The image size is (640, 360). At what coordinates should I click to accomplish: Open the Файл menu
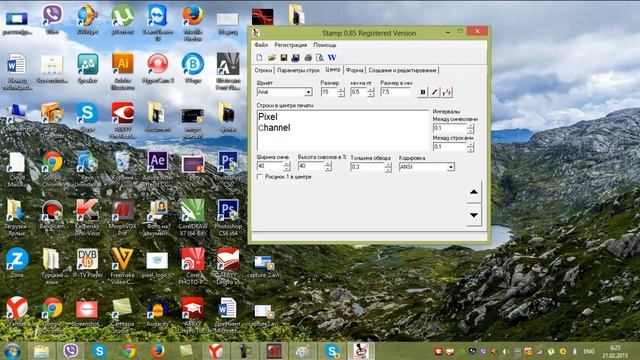(261, 44)
